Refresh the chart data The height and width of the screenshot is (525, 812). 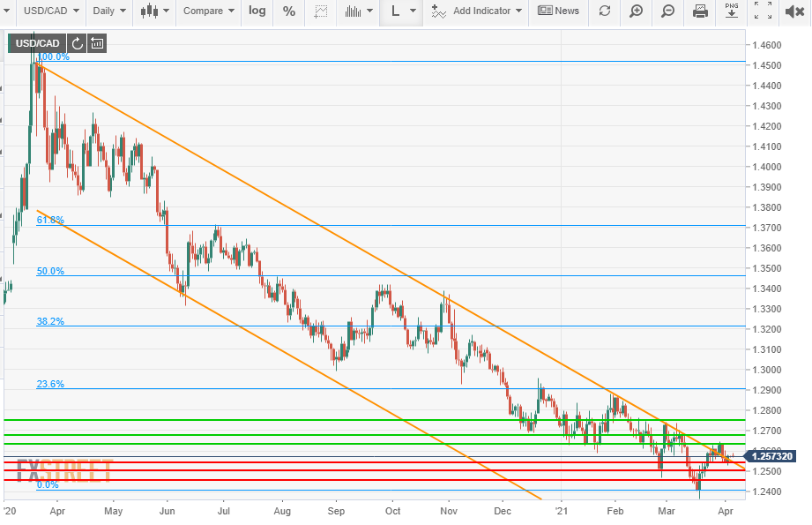[604, 11]
